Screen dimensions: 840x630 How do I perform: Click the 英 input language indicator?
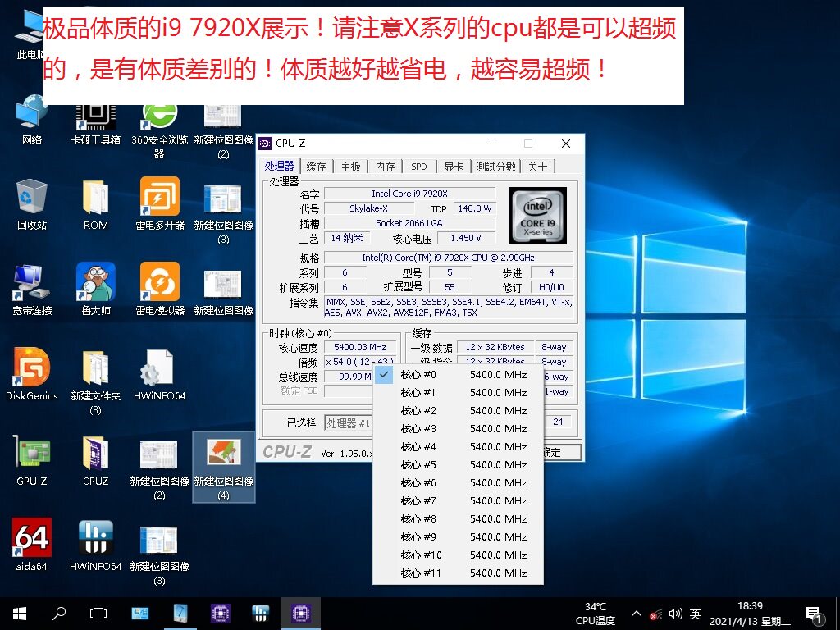click(695, 614)
